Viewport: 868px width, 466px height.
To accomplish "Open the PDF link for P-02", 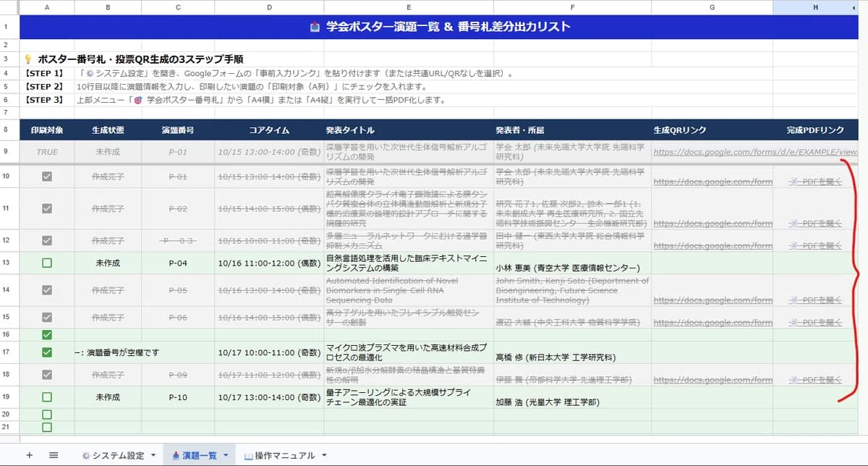I will [815, 224].
